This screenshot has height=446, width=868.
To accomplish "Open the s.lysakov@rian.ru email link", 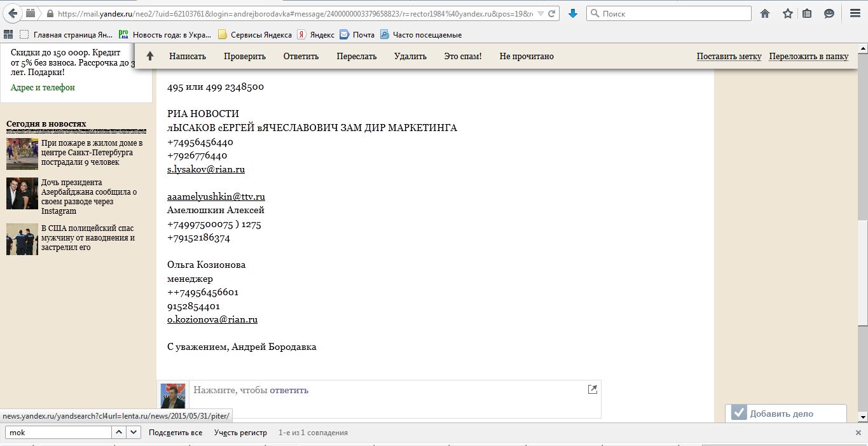I will coord(206,169).
